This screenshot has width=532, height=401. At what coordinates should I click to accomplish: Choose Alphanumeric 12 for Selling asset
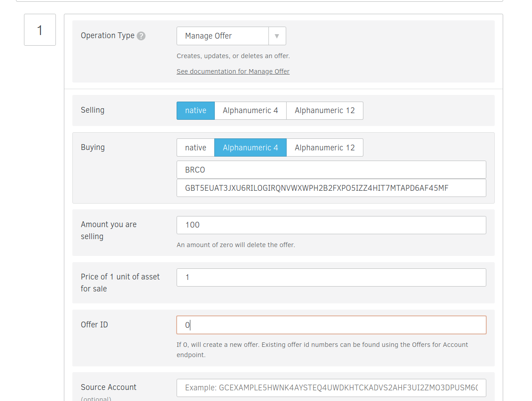[x=324, y=110]
